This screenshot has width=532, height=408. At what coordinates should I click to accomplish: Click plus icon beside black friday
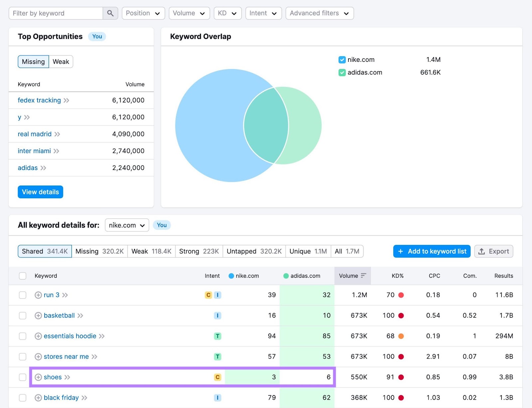point(38,398)
